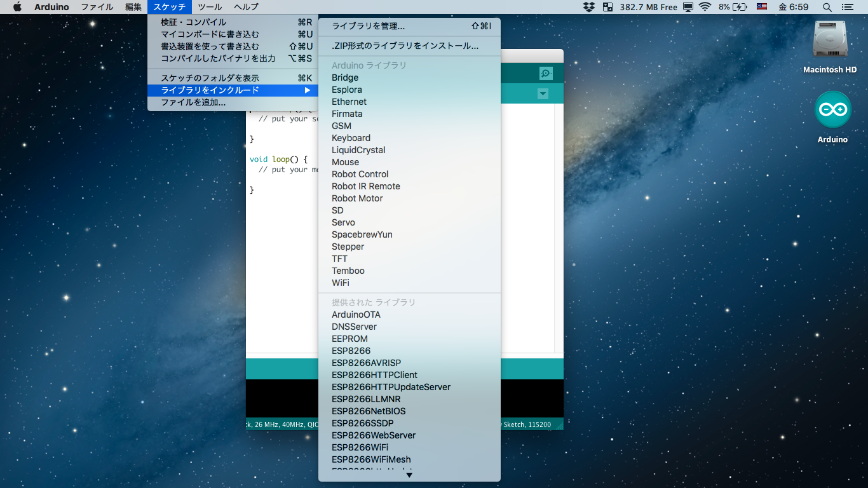This screenshot has width=868, height=488.
Task: Include the WiFi library
Action: pos(409,283)
